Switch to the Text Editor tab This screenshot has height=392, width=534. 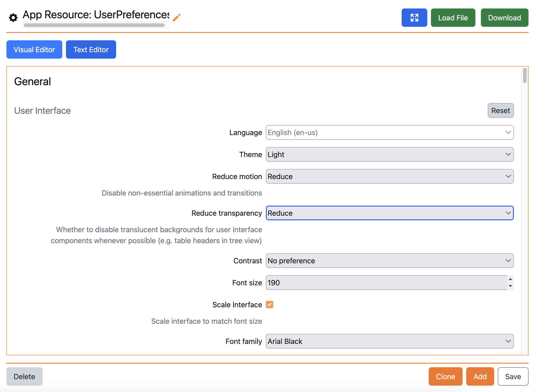91,49
